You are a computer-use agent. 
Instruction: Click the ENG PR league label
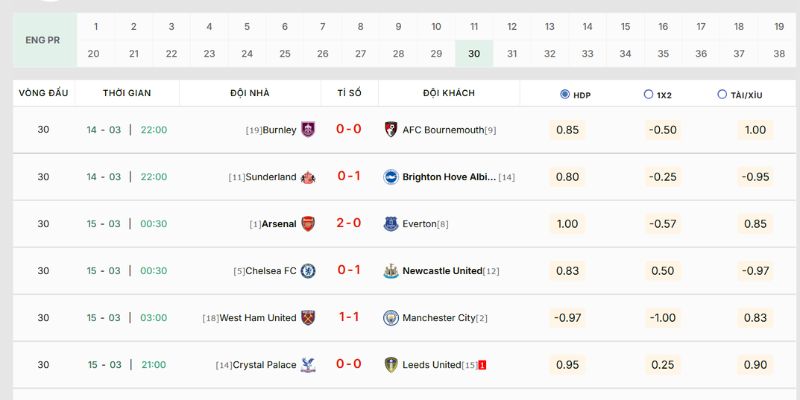tap(44, 40)
